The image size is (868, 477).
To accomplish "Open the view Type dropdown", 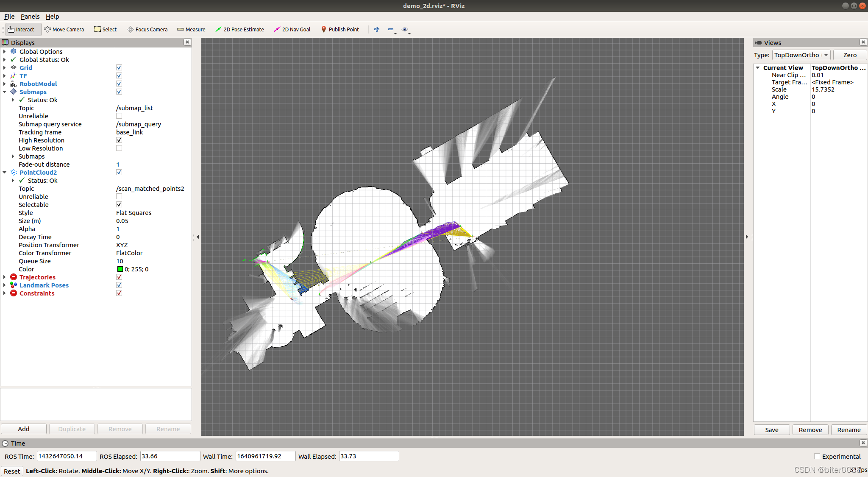I will (x=801, y=55).
